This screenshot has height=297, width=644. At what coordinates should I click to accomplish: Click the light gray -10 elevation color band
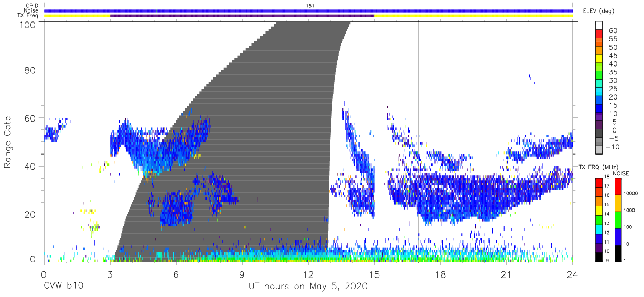click(x=598, y=150)
